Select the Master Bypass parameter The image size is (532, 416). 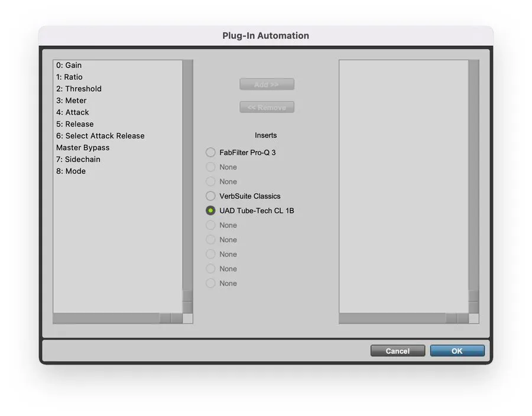83,147
